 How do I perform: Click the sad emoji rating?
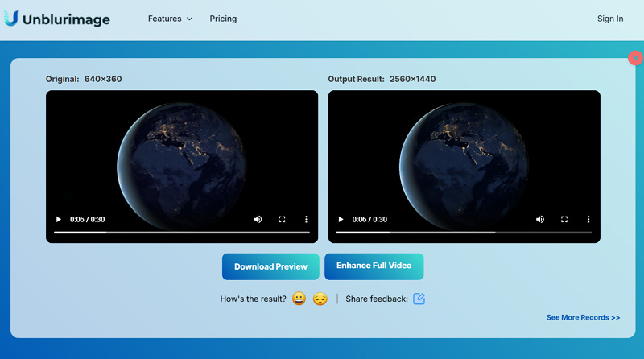[320, 299]
